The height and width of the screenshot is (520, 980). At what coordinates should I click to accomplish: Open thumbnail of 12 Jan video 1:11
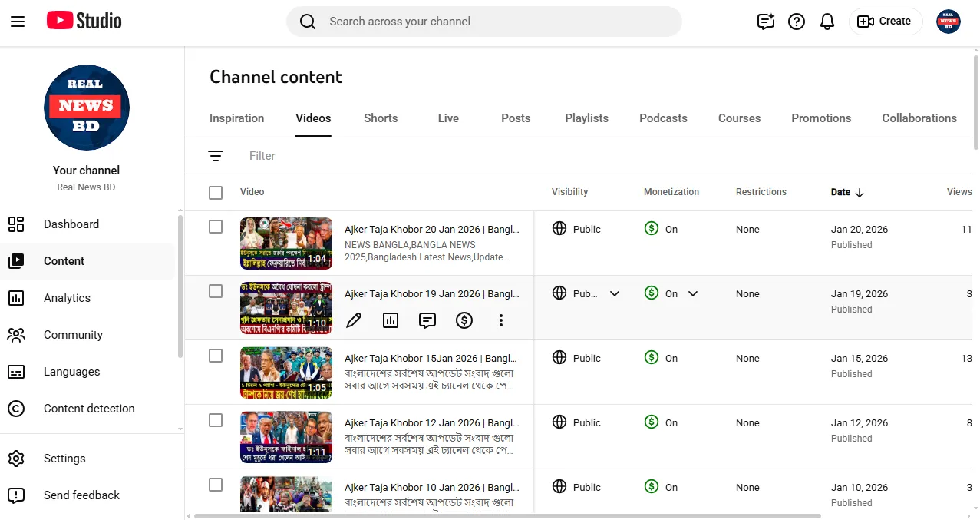[286, 437]
